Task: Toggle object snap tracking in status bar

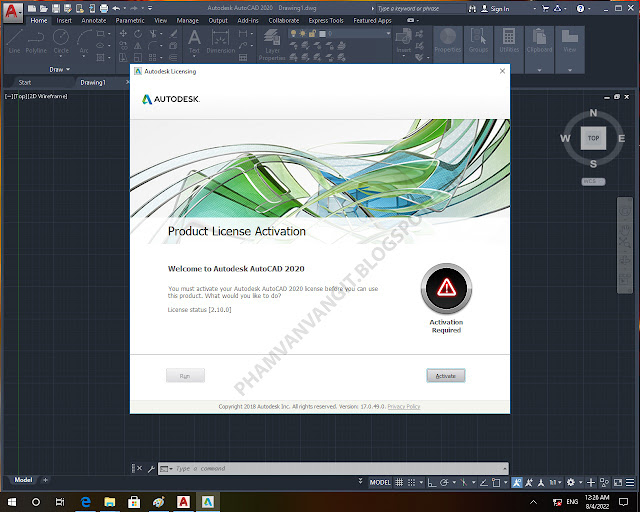Action: pyautogui.click(x=484, y=483)
